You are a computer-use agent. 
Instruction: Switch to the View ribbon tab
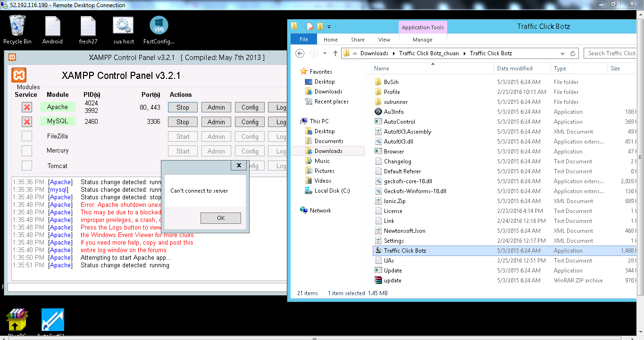click(384, 40)
